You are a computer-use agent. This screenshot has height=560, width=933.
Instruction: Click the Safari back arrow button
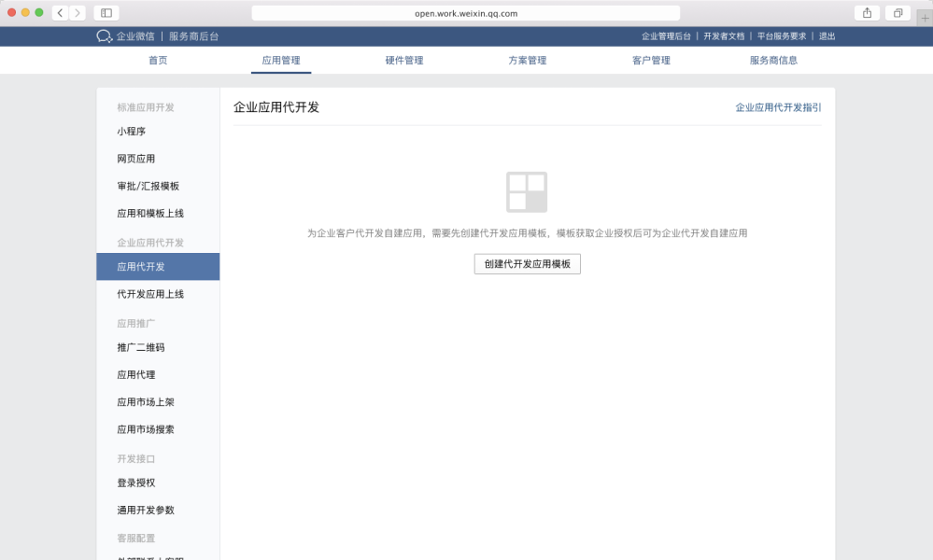click(61, 13)
